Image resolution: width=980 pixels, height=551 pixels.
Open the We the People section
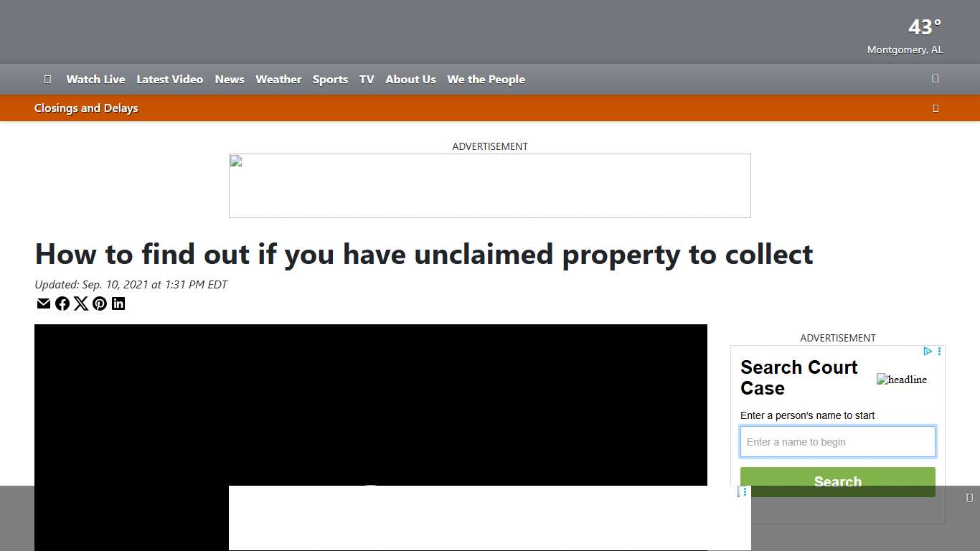click(486, 79)
